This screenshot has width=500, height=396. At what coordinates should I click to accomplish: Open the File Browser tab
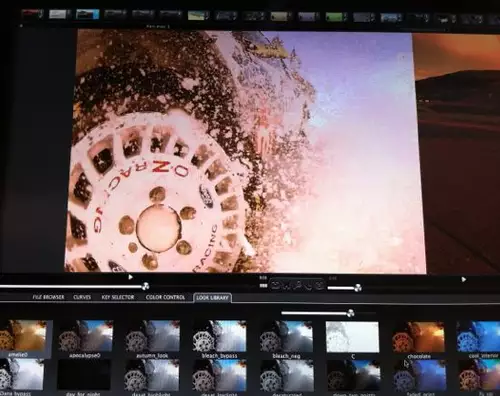click(x=48, y=297)
